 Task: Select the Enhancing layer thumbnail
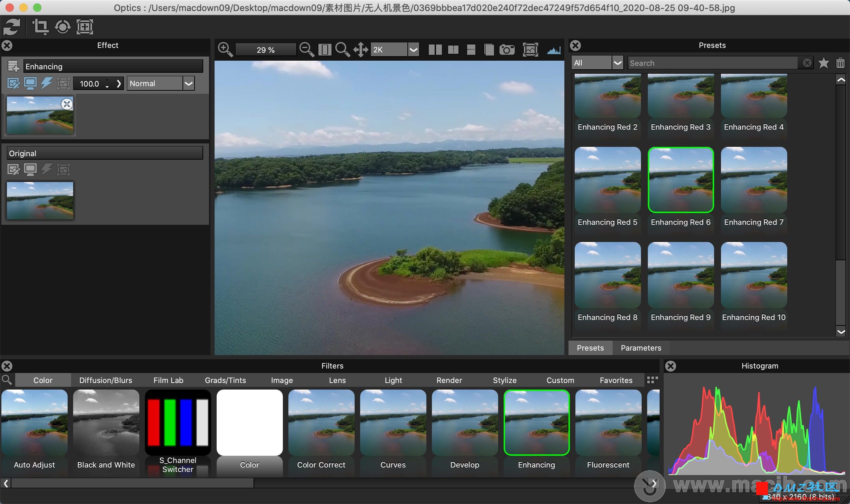tap(40, 115)
